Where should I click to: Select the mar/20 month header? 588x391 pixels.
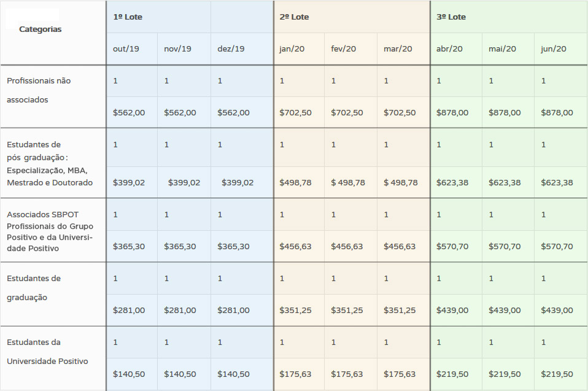(x=398, y=48)
